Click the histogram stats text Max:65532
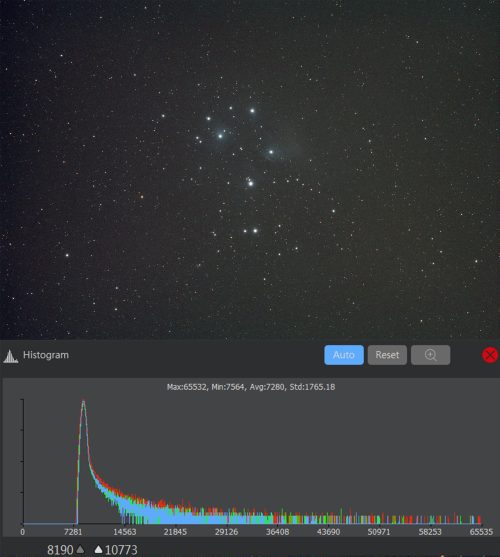This screenshot has height=557, width=500. click(251, 387)
